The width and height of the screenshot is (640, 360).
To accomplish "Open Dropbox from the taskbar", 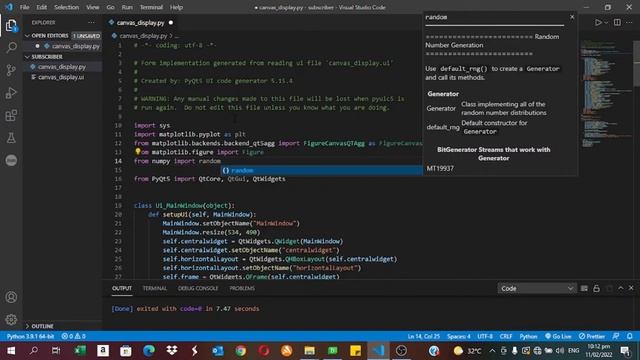I will coord(172,351).
